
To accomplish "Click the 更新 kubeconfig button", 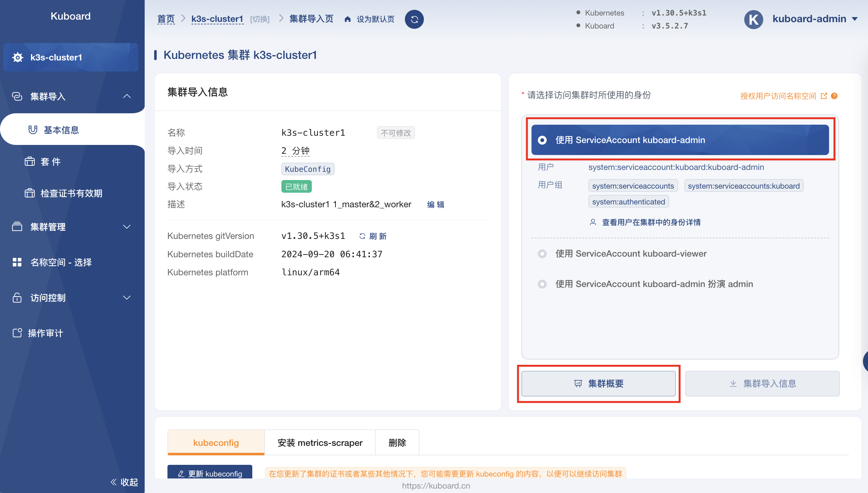I will [x=210, y=472].
